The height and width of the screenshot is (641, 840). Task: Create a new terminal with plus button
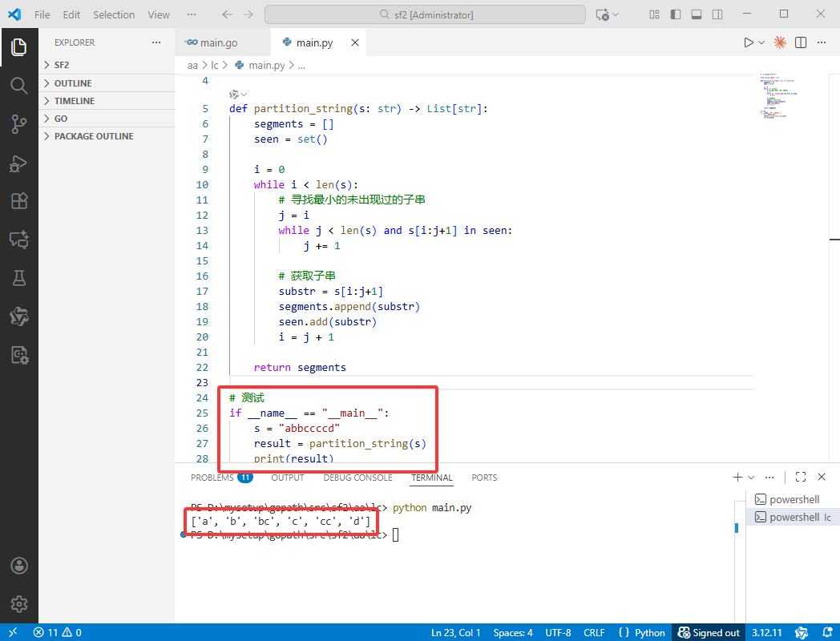[x=737, y=477]
